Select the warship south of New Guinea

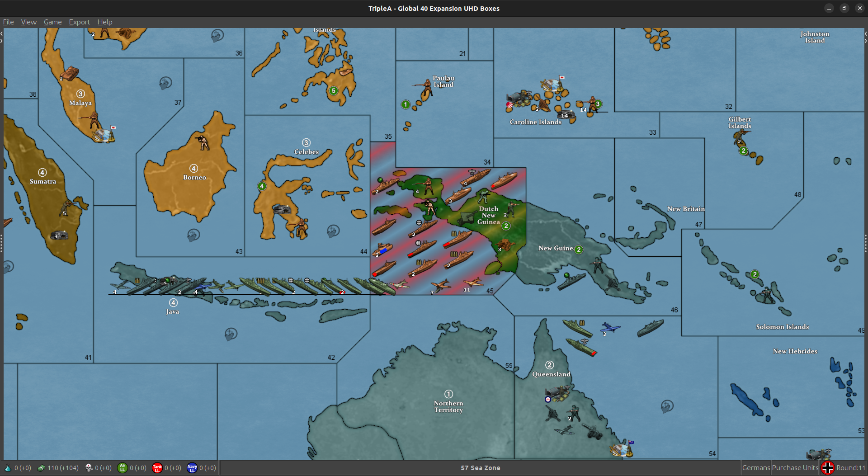(x=571, y=281)
